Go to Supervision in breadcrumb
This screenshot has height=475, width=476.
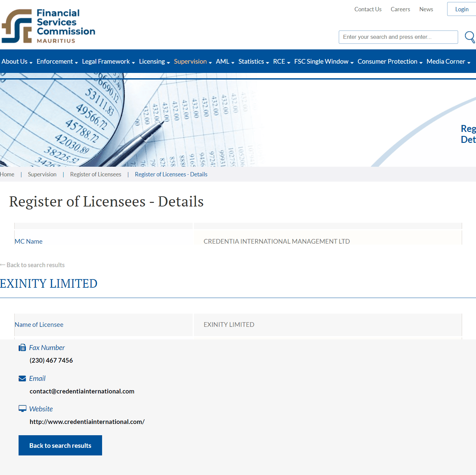[42, 174]
